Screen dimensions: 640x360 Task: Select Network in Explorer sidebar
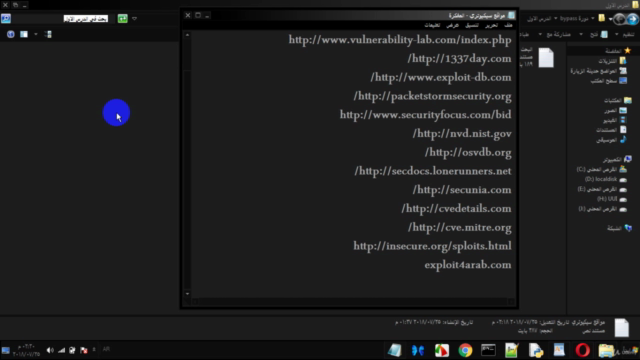tap(620, 229)
